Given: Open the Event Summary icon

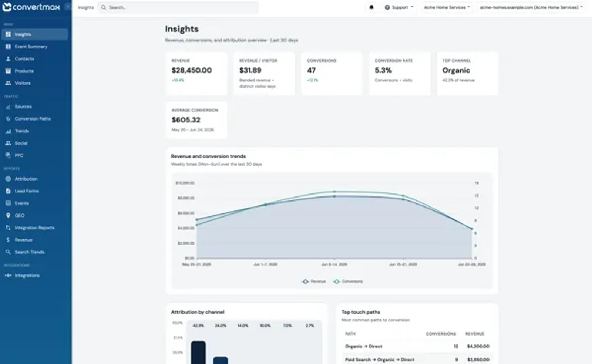Looking at the screenshot, I should 8,47.
